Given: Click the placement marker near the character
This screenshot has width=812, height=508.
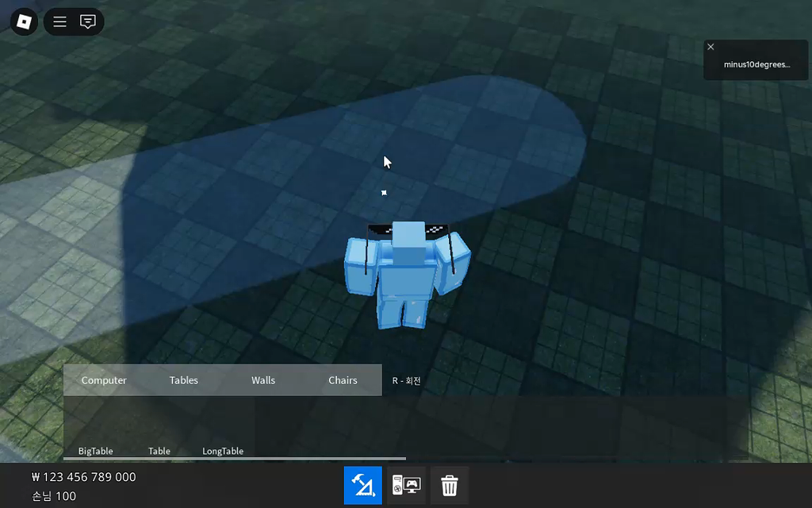Looking at the screenshot, I should 385,192.
